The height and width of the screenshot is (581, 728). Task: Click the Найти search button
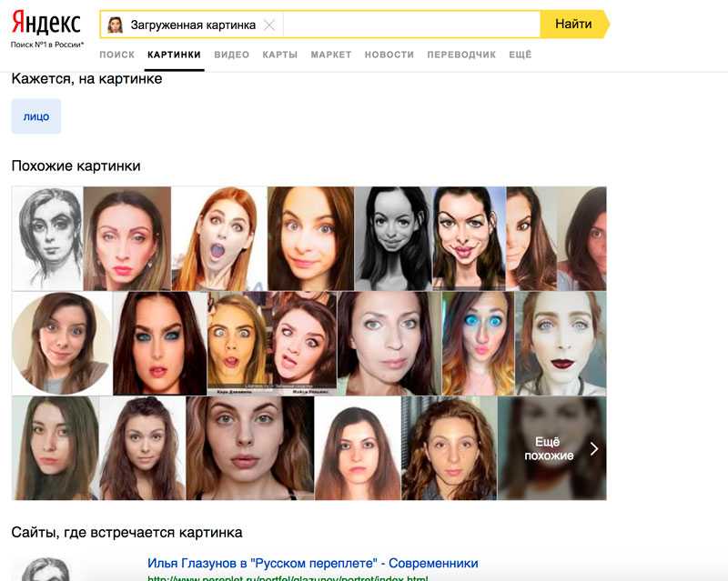574,25
